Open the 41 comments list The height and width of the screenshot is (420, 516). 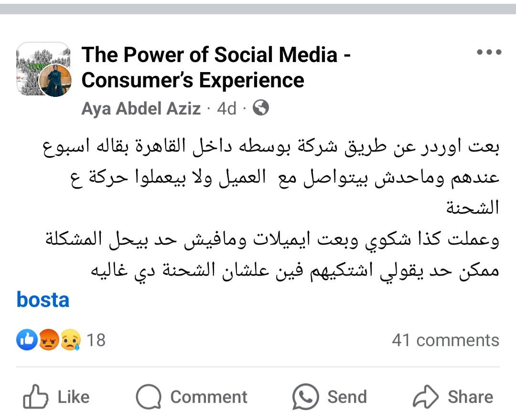coord(445,340)
